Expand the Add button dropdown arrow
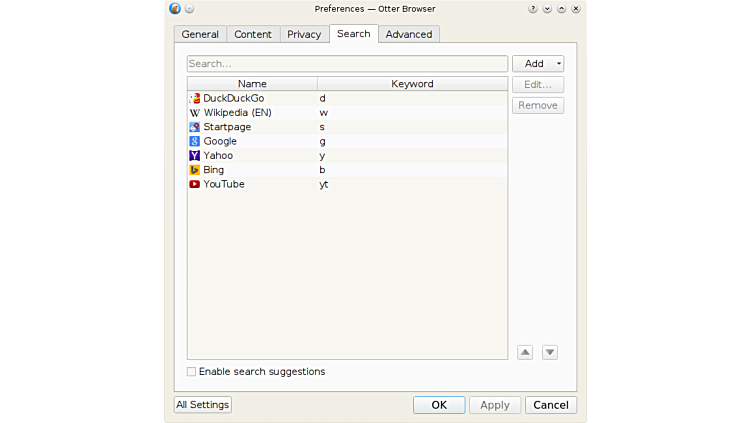 pos(559,64)
